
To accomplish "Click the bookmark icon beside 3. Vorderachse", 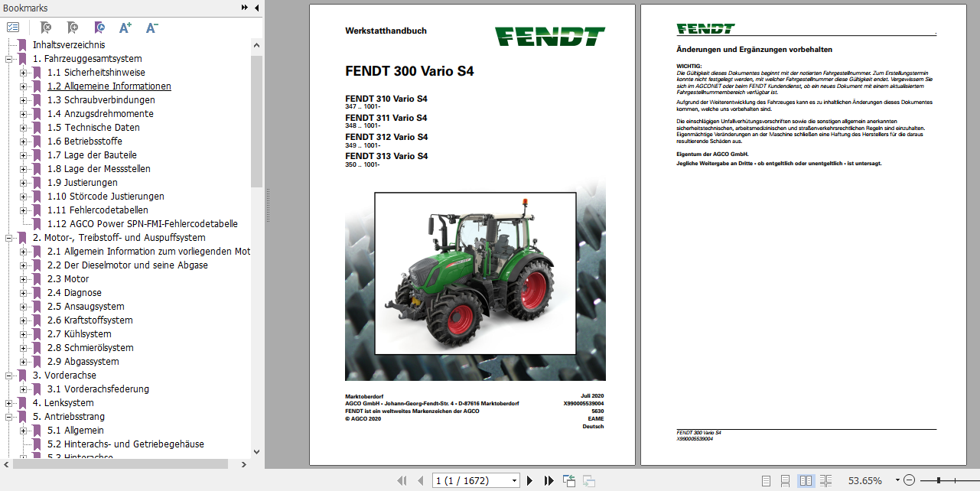I will pos(22,376).
